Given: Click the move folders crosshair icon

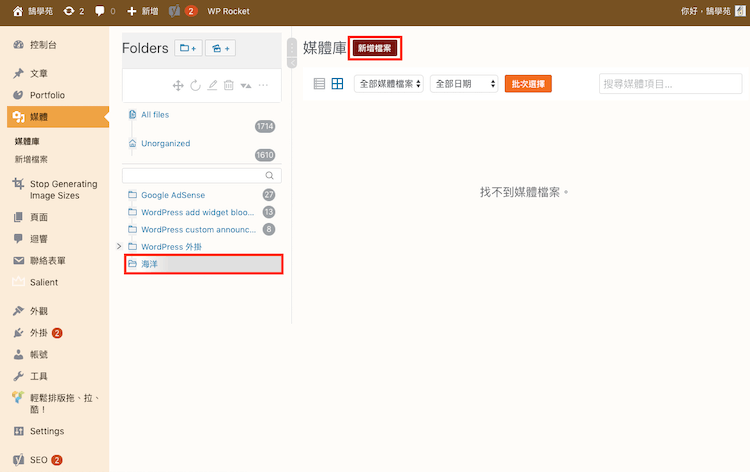Looking at the screenshot, I should pyautogui.click(x=178, y=86).
